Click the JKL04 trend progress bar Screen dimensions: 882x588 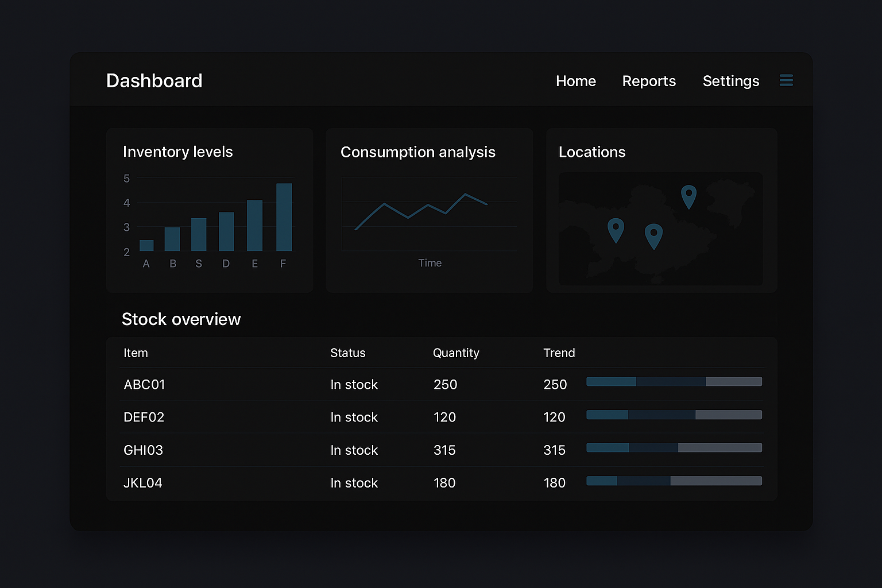[x=674, y=481]
